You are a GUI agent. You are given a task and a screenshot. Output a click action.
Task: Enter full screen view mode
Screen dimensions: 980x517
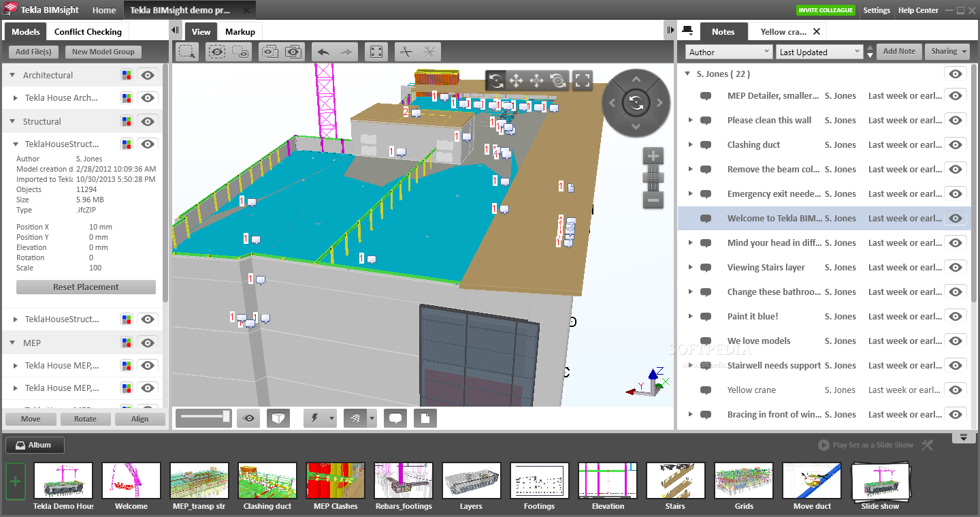[582, 81]
